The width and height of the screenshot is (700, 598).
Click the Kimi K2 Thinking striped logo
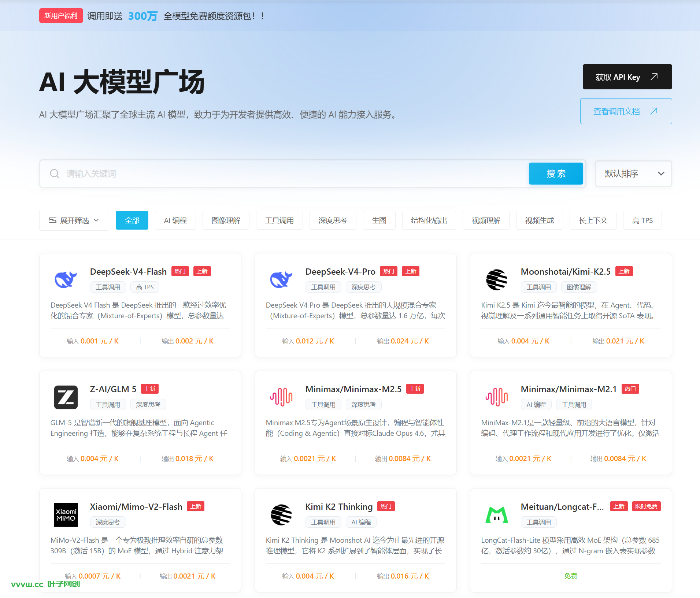point(281,515)
